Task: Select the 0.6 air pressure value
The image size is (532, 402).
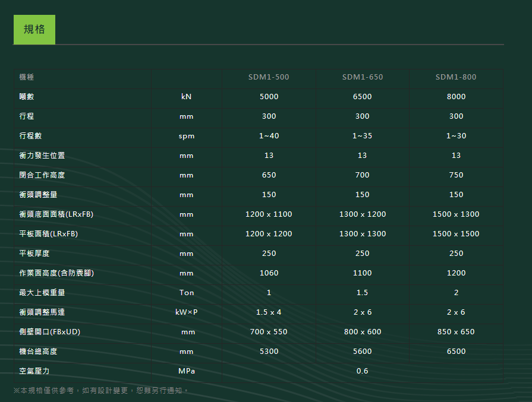Action: click(363, 371)
